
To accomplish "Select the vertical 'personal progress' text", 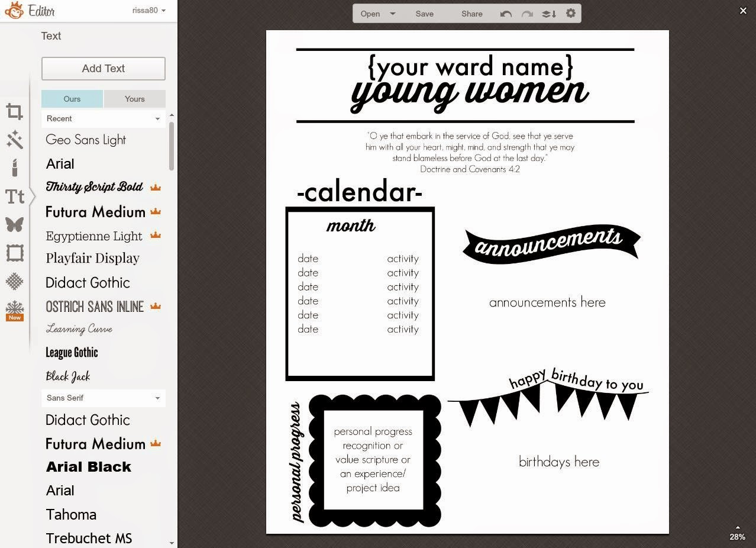I will click(296, 463).
